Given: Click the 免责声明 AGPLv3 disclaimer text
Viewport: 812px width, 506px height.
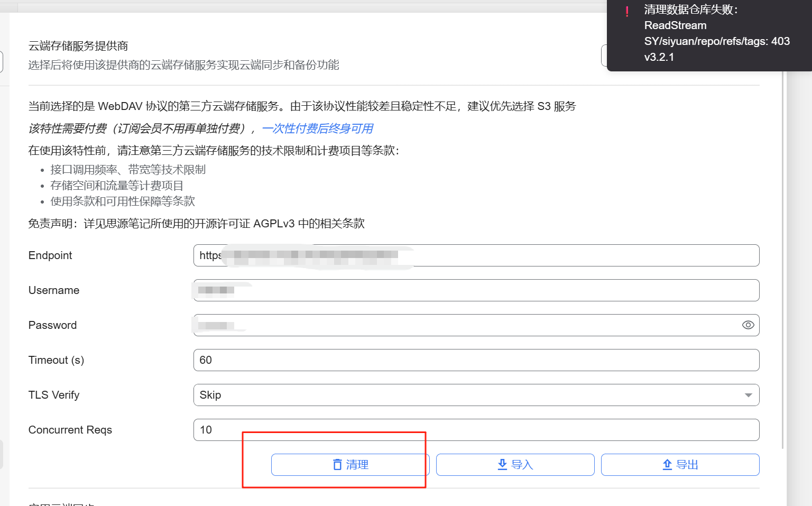Looking at the screenshot, I should [197, 224].
